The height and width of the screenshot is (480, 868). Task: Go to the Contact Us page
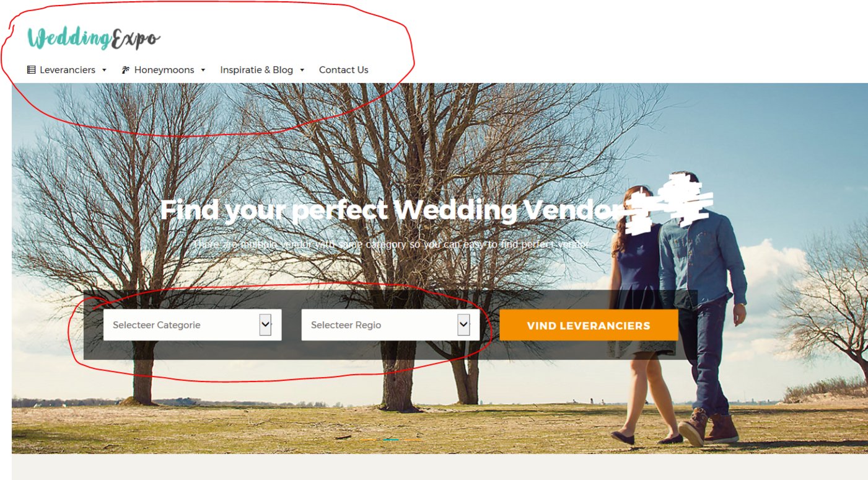[x=343, y=70]
